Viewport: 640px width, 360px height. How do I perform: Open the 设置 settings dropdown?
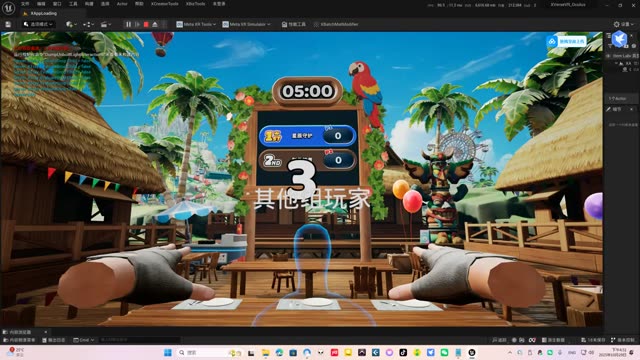click(624, 24)
